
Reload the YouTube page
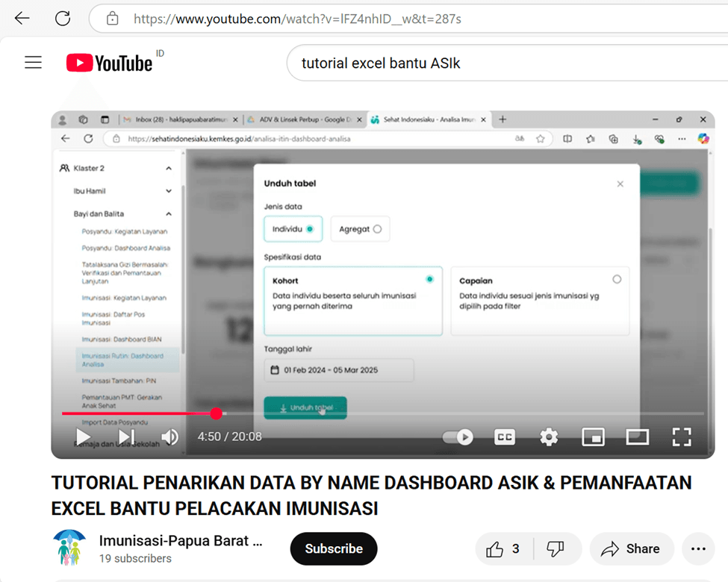63,19
